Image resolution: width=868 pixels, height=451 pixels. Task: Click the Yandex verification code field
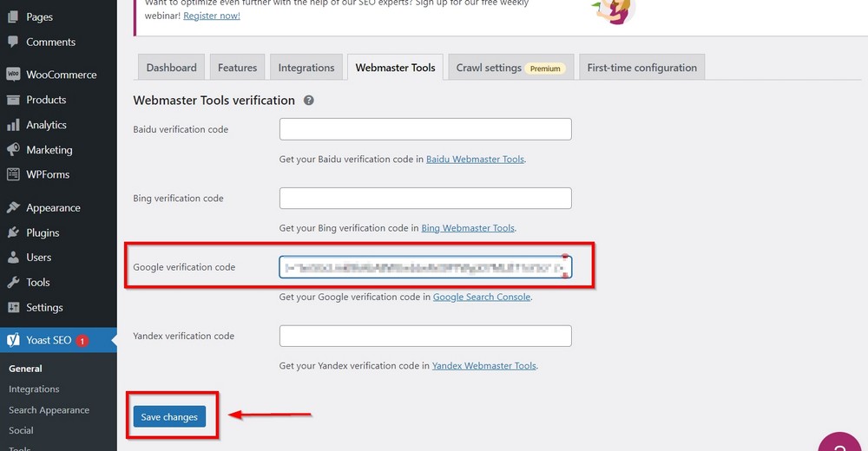pyautogui.click(x=425, y=336)
